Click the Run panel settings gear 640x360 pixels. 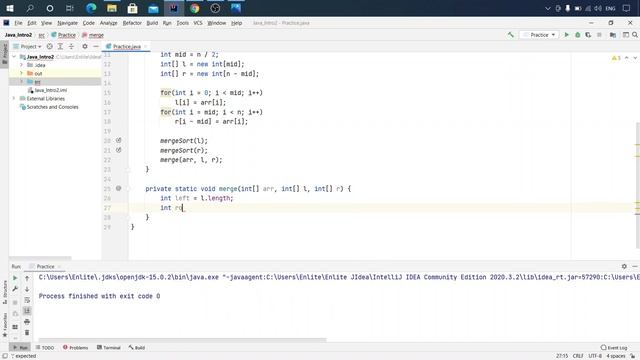(624, 266)
